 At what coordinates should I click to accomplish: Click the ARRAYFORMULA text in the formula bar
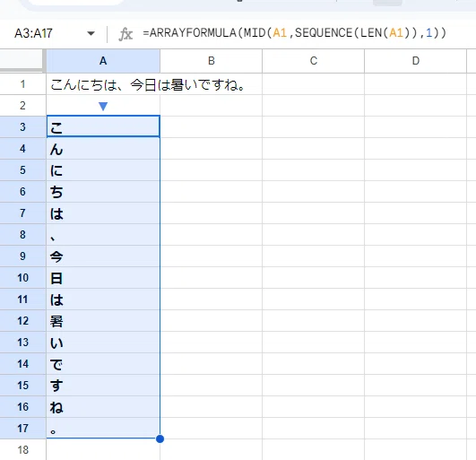tap(193, 33)
